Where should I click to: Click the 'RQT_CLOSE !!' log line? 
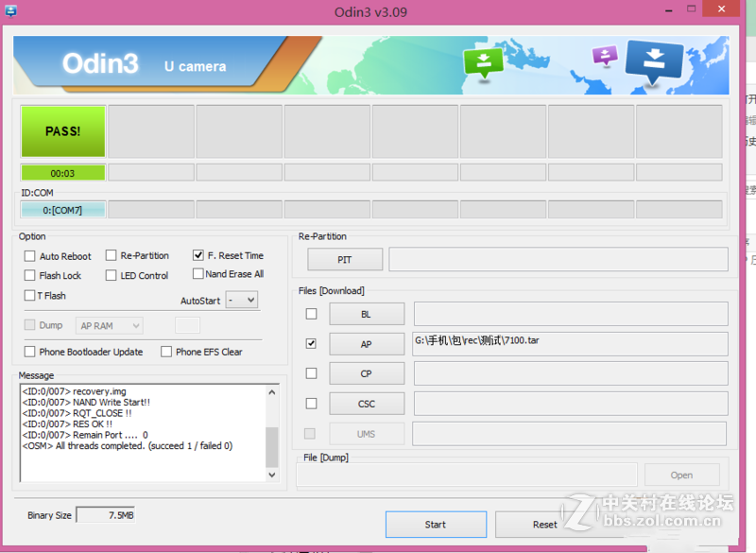[x=77, y=413]
